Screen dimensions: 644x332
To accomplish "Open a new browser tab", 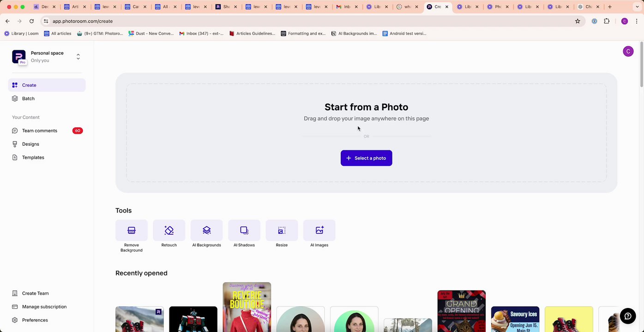I will (610, 7).
